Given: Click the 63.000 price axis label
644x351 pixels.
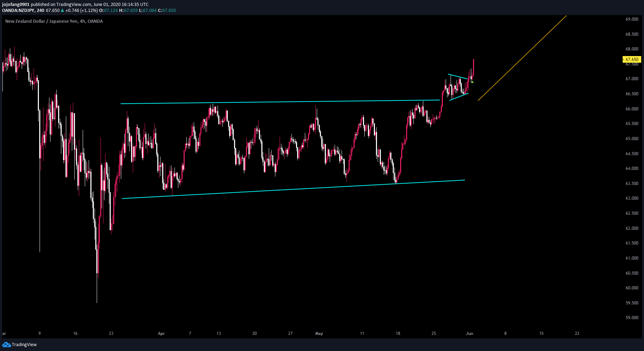Looking at the screenshot, I should click(632, 198).
